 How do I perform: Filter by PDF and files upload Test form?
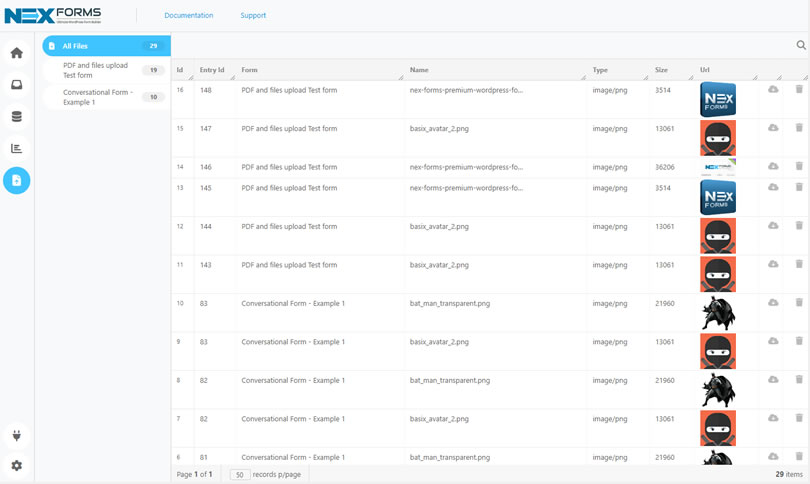pyautogui.click(x=106, y=70)
